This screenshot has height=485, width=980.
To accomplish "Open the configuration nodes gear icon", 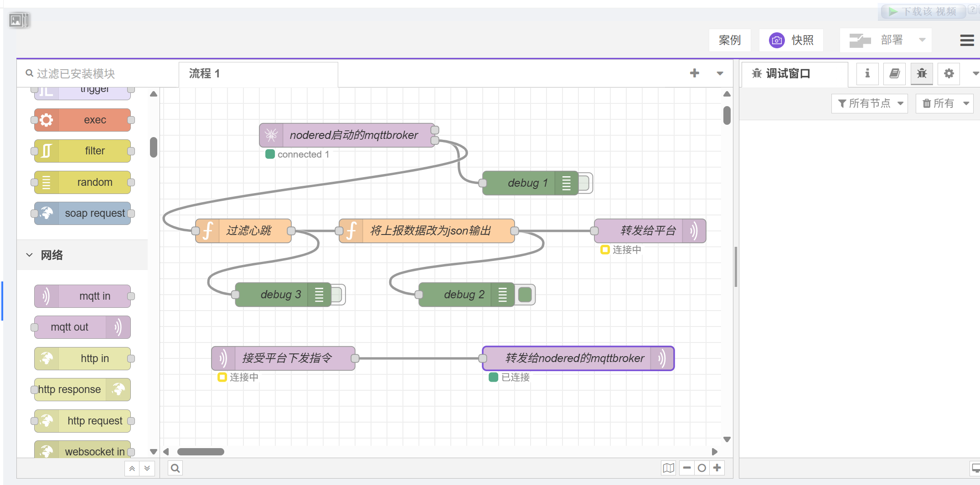I will tap(949, 74).
